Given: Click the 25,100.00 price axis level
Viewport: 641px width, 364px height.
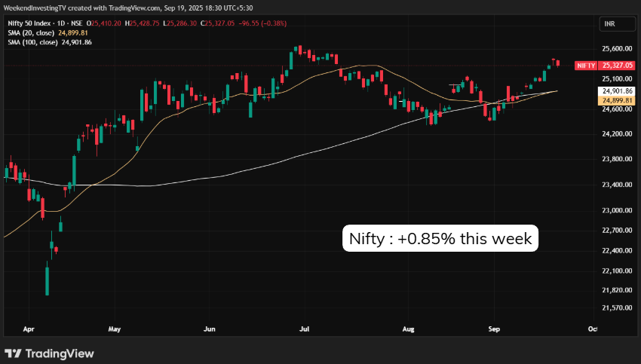Looking at the screenshot, I should tap(618, 79).
